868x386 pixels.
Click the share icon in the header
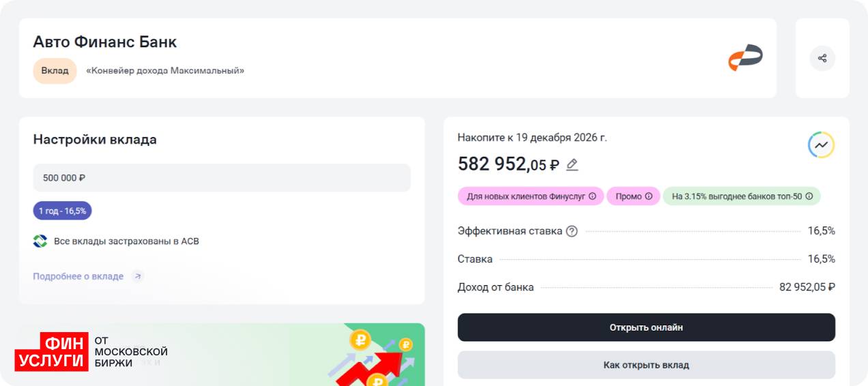click(822, 58)
